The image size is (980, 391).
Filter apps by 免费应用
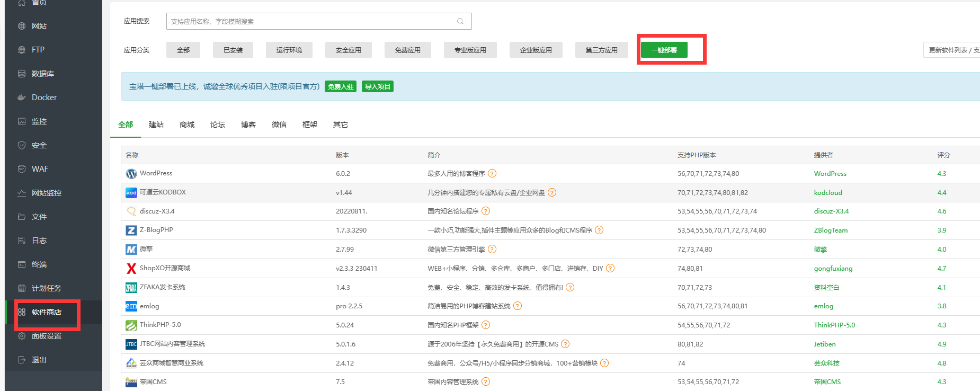pos(408,50)
